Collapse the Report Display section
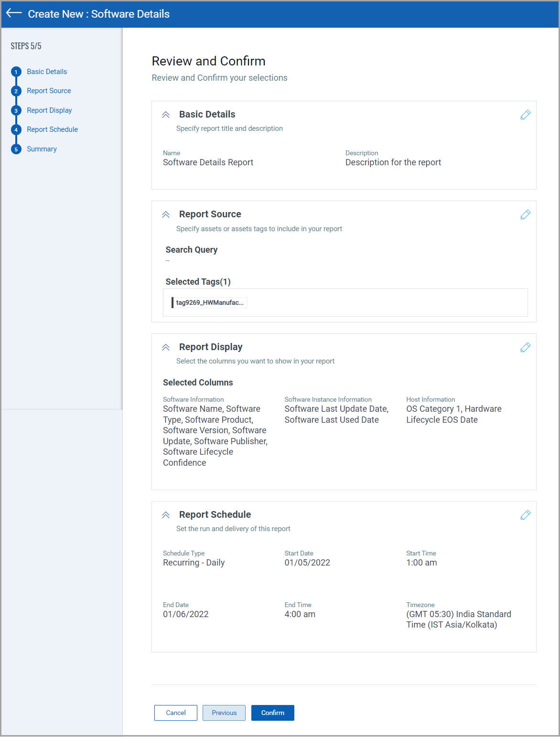560x737 pixels. (166, 347)
